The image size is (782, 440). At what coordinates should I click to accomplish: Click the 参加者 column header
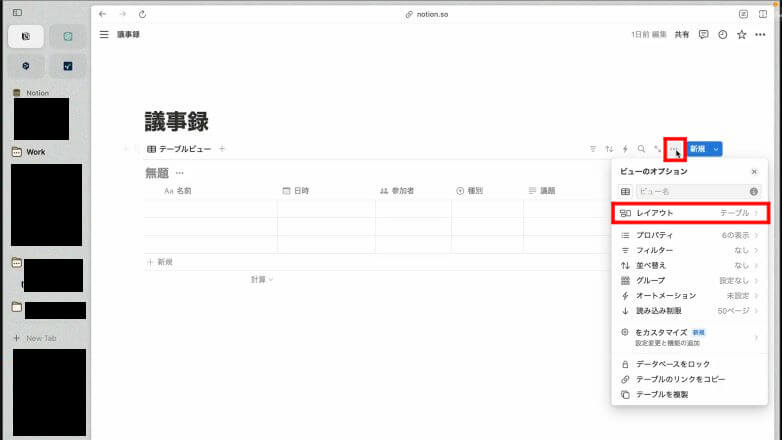click(397, 191)
